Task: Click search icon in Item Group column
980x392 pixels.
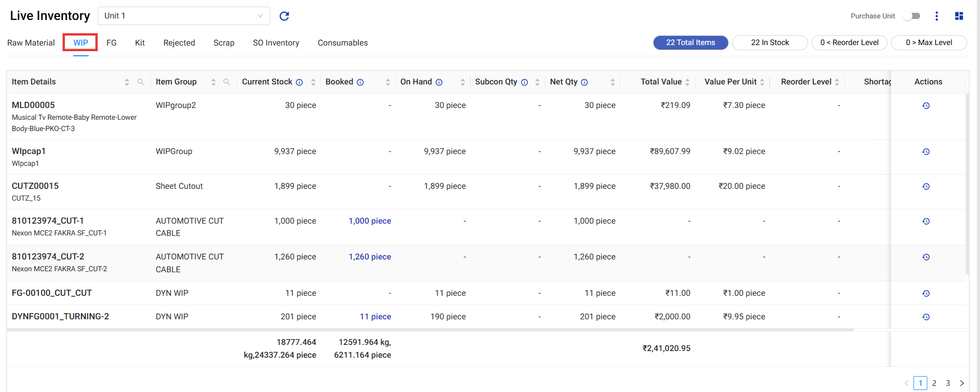Action: [227, 82]
